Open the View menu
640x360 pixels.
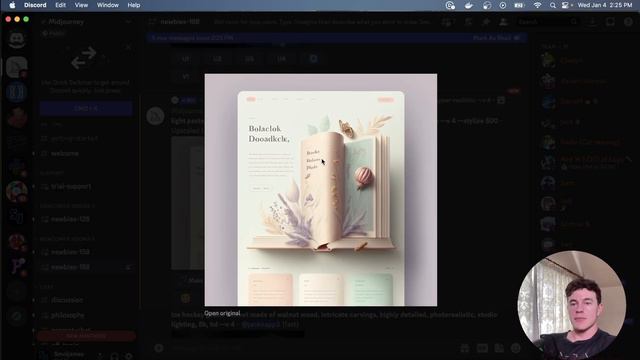pyautogui.click(x=81, y=5)
